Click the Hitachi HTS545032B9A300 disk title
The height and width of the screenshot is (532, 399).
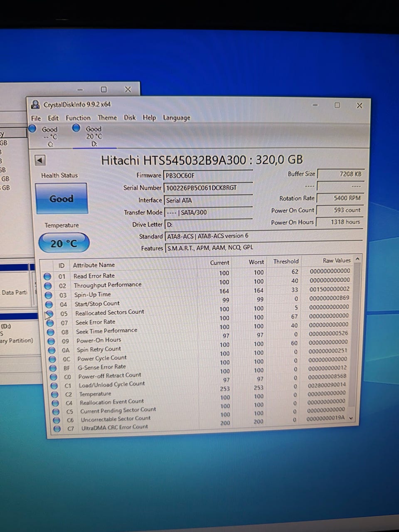click(x=202, y=160)
